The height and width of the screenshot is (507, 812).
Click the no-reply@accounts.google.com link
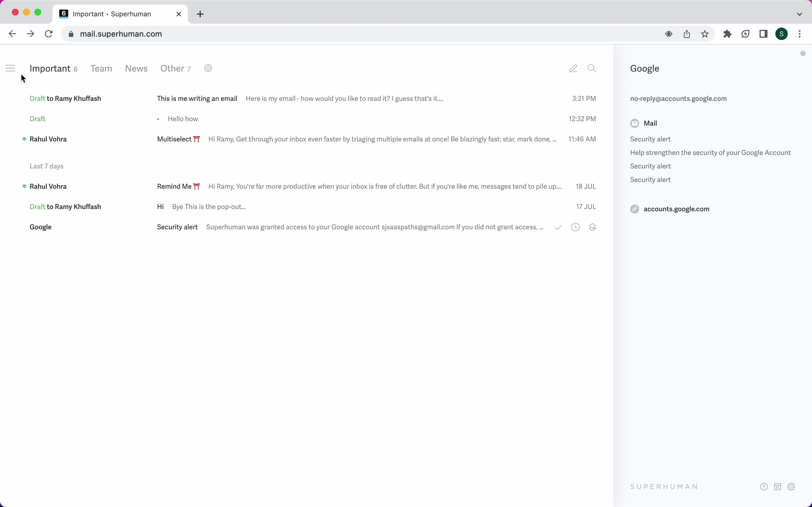[x=679, y=98]
